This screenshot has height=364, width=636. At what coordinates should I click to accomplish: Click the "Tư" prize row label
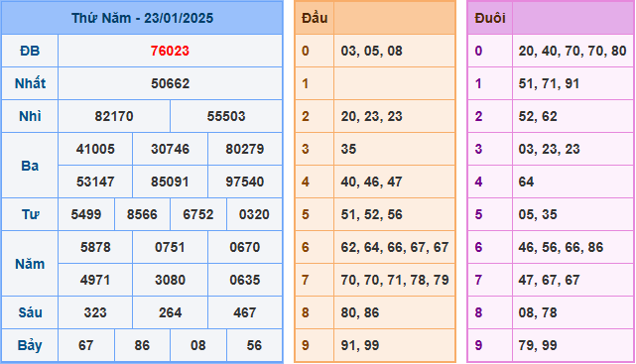(x=30, y=214)
